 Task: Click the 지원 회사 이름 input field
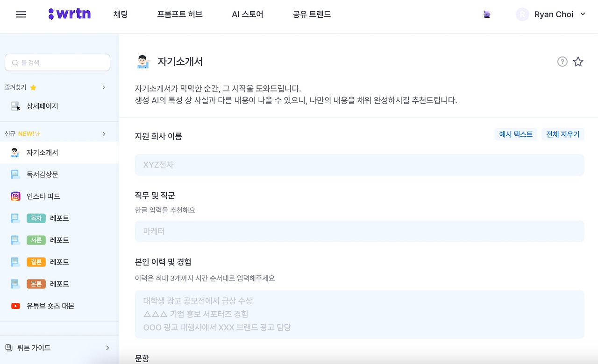360,164
